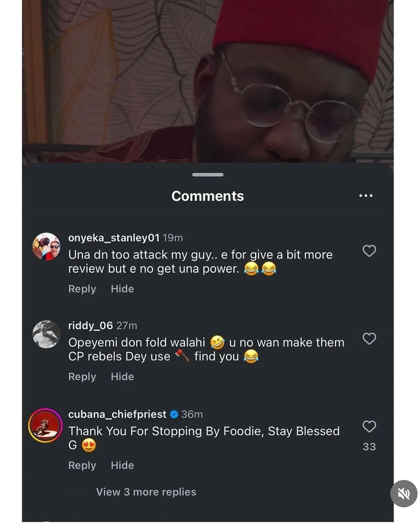
Task: Reply to onyeka_stanley01's comment
Action: [82, 289]
